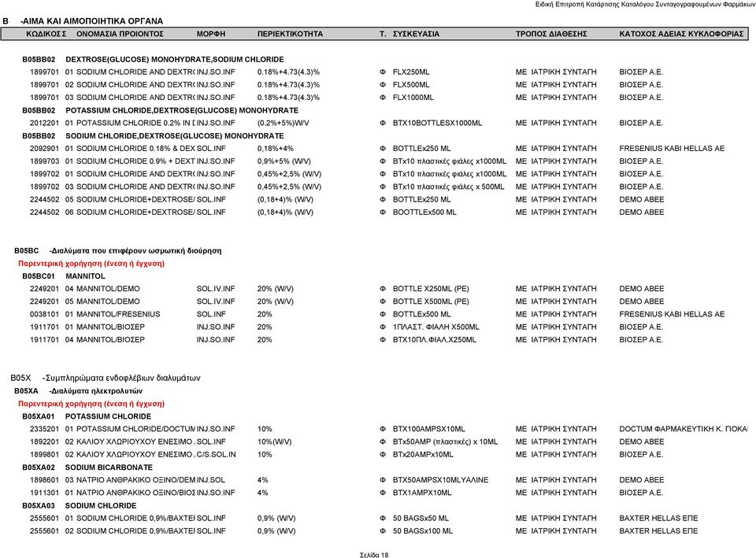
Task: Click packaging value 'FLX250ML'
Action: 411,72
